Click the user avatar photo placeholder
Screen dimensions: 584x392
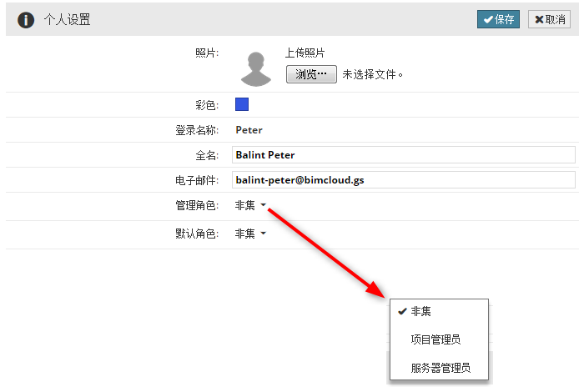tap(256, 69)
